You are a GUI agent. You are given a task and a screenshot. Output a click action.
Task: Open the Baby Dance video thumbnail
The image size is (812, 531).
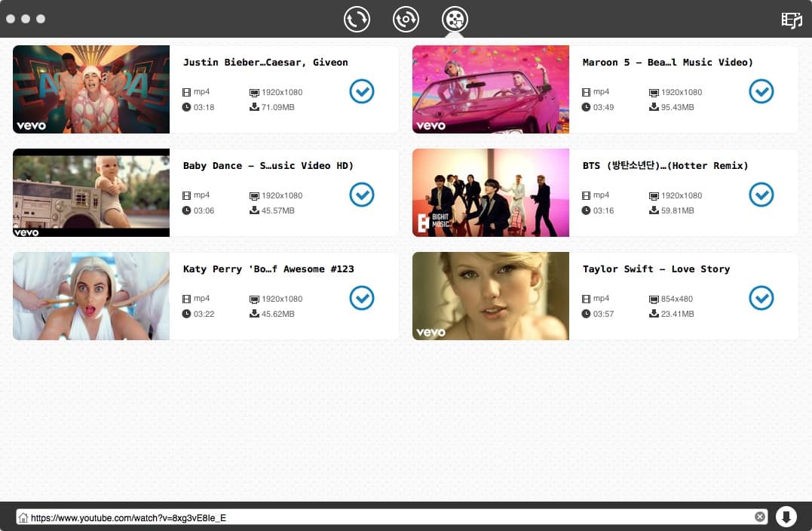click(91, 193)
